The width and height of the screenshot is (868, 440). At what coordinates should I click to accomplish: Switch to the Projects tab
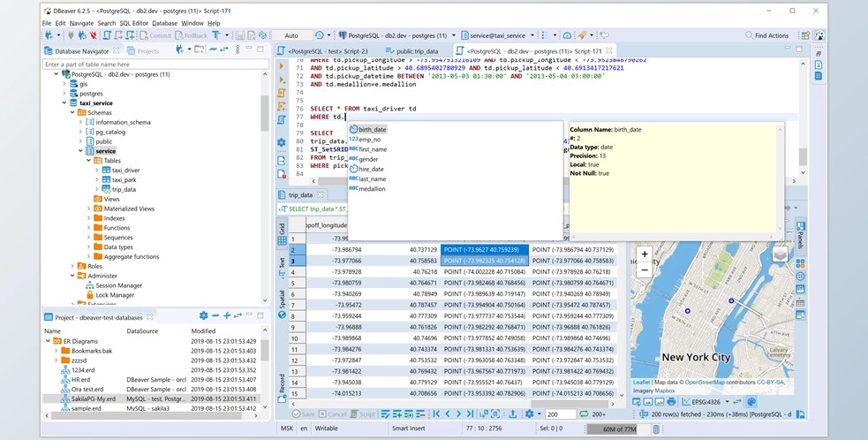point(143,51)
